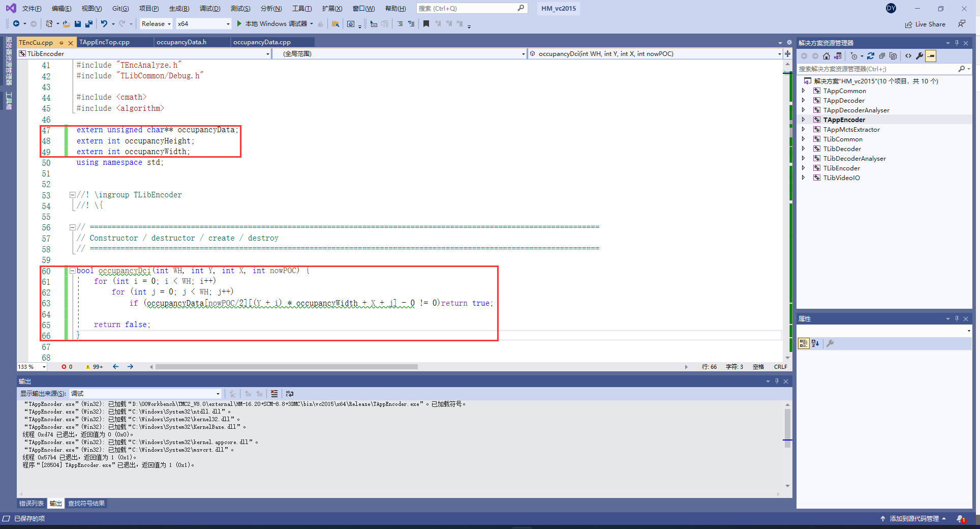Select the TLibCommon project
980x529 pixels.
(843, 139)
